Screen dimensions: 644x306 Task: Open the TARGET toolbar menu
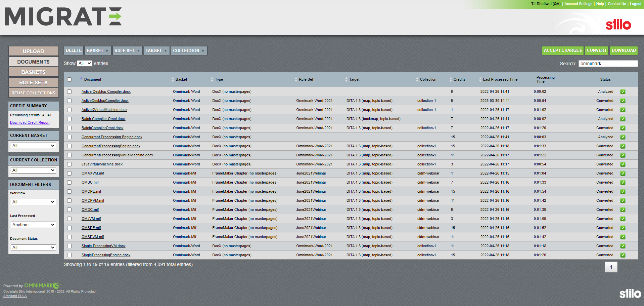[156, 50]
